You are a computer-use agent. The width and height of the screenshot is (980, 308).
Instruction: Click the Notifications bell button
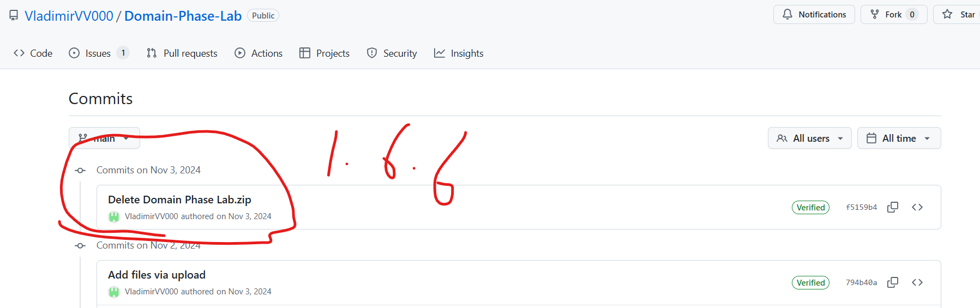click(814, 15)
